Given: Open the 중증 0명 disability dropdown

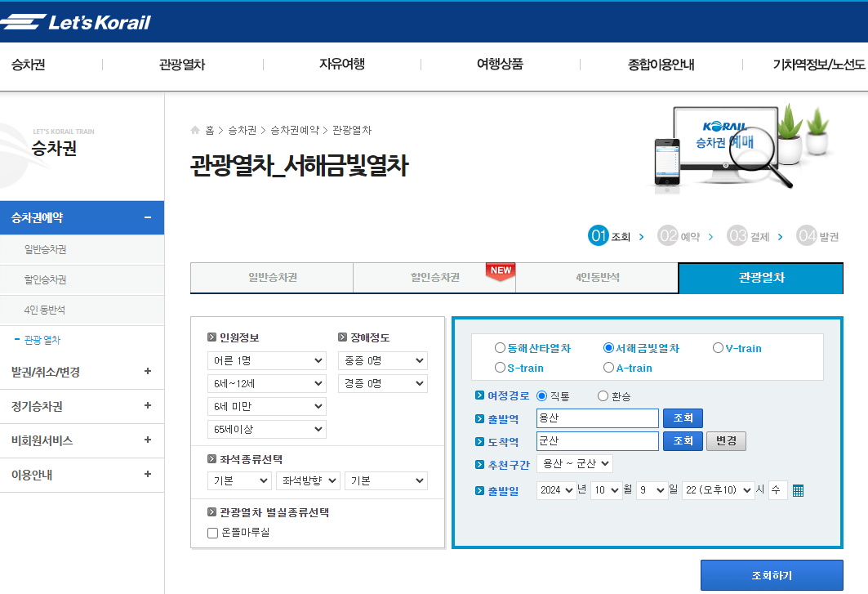Looking at the screenshot, I should click(383, 360).
